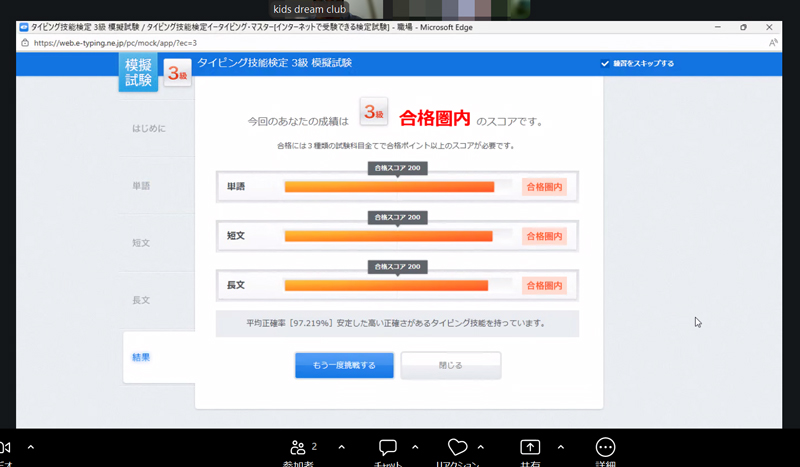Expand the share options chevron
The height and width of the screenshot is (467, 800).
coord(560,447)
